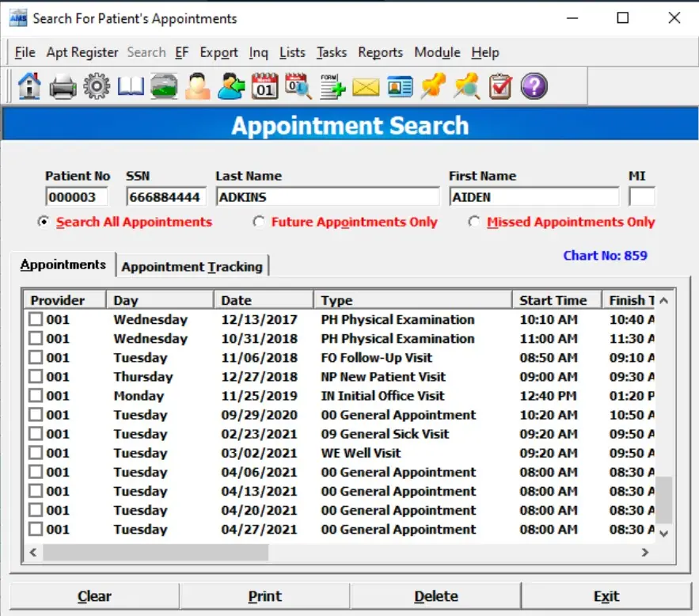The height and width of the screenshot is (616, 699).
Task: Click the Last Name input field
Action: [327, 196]
